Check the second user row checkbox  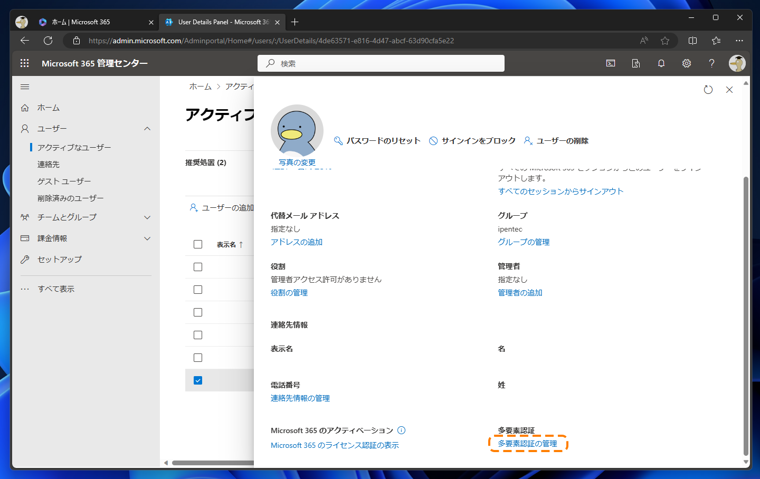[x=198, y=289]
